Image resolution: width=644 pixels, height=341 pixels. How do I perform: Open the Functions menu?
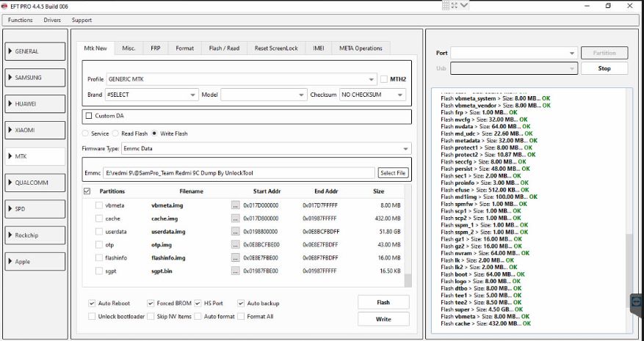[20, 20]
